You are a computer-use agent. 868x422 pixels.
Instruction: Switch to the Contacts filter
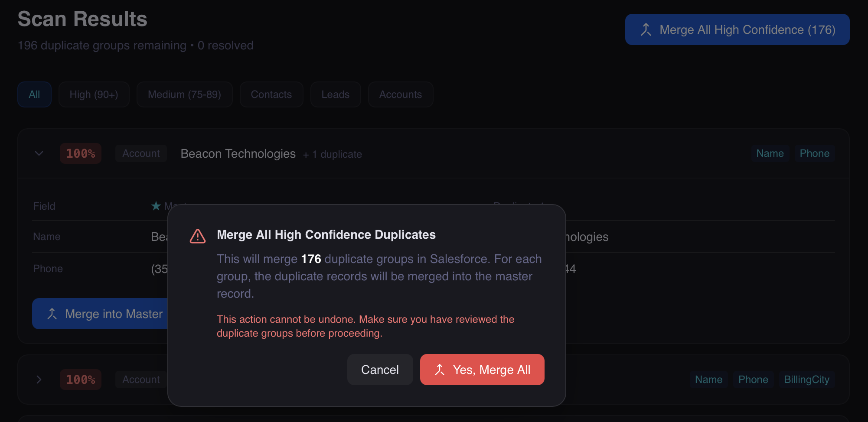(271, 94)
